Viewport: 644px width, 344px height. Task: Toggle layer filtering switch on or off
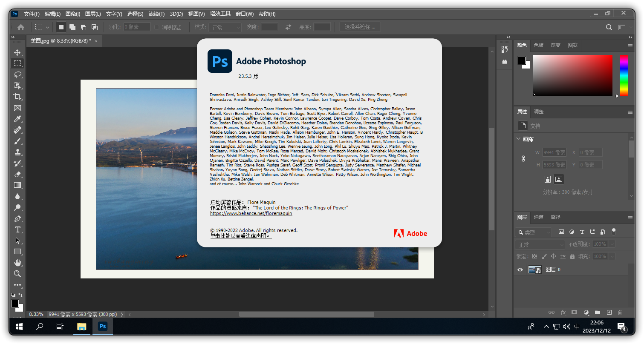tap(614, 232)
